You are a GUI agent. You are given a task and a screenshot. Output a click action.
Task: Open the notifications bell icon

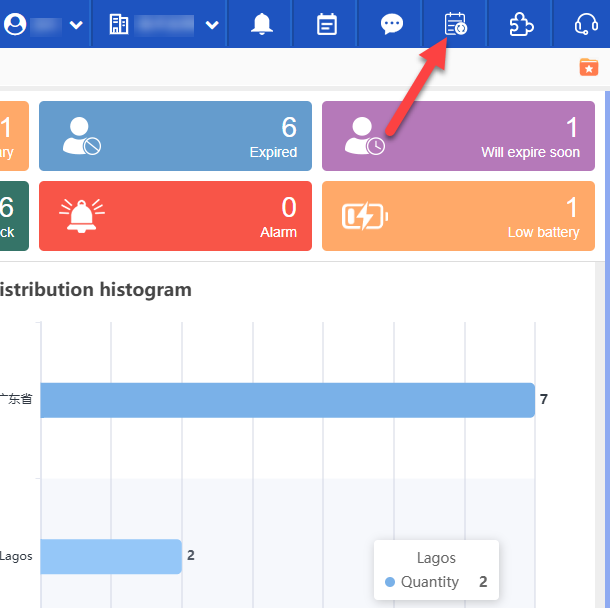tap(262, 24)
